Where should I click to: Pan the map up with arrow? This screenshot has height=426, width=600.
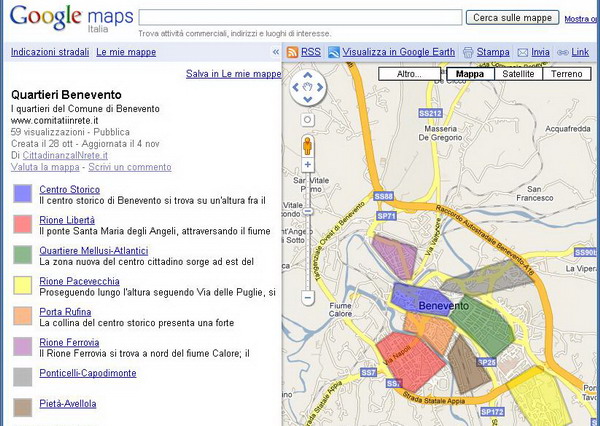(x=308, y=75)
